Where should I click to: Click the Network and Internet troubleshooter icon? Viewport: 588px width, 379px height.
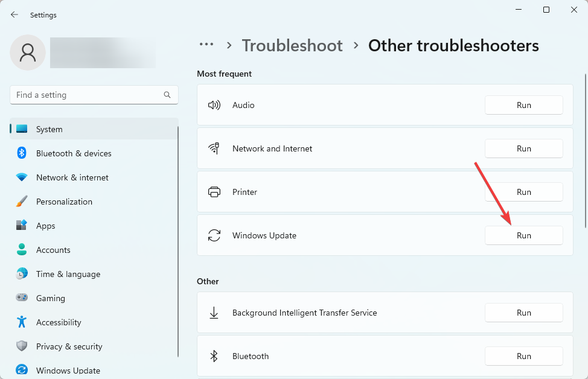(214, 148)
